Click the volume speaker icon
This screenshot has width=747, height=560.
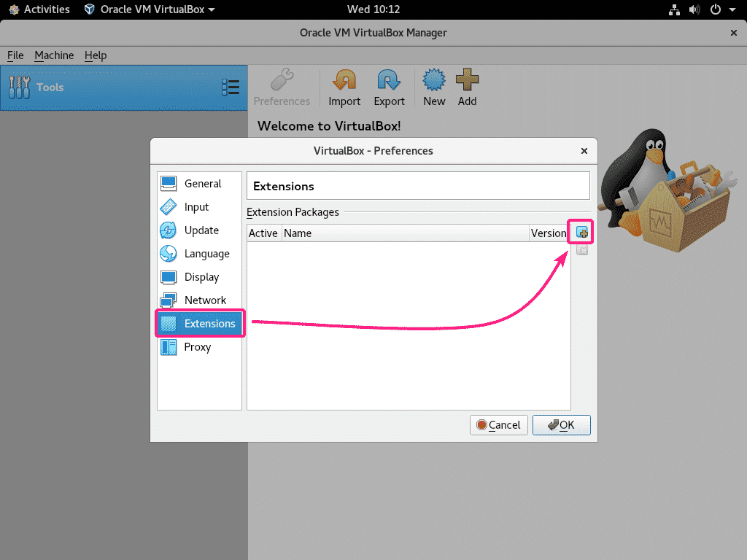click(x=694, y=9)
